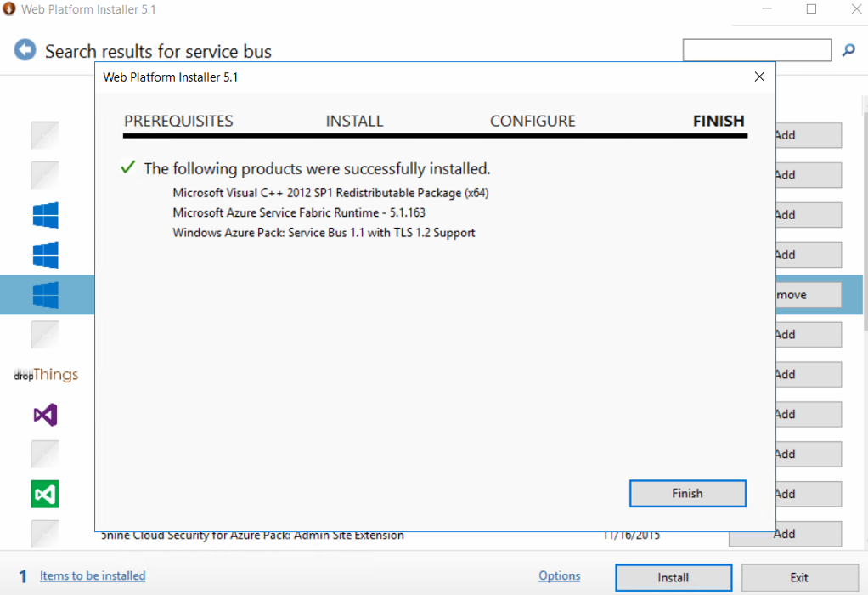
Task: Select the CONFIGURE wizard step
Action: 533,121
